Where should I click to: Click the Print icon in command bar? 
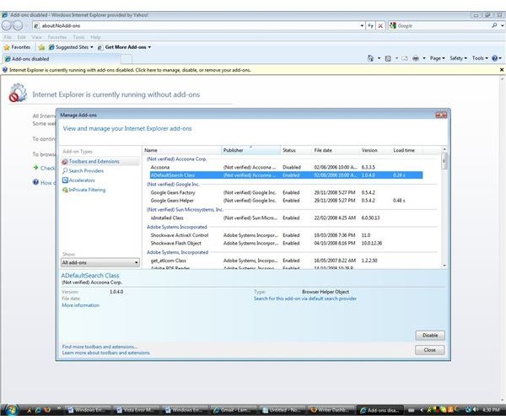click(416, 58)
